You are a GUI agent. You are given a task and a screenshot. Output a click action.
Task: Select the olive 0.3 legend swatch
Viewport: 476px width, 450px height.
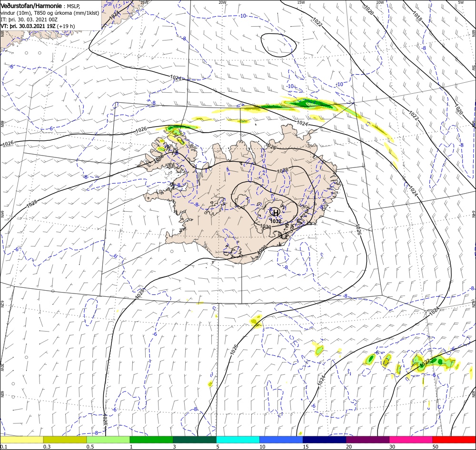[65, 440]
